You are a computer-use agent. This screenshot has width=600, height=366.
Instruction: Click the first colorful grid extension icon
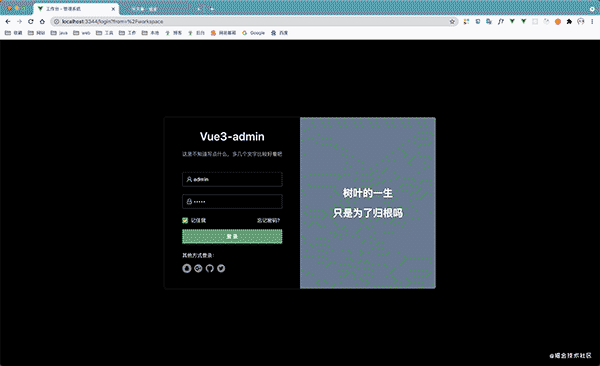[466, 21]
